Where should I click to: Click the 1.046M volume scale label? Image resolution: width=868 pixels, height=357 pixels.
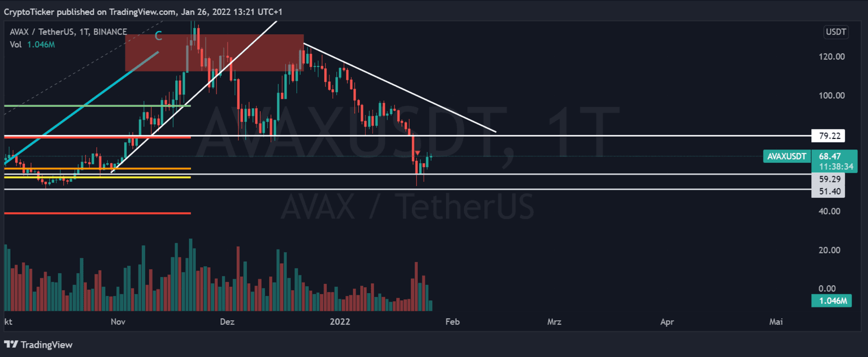point(830,301)
